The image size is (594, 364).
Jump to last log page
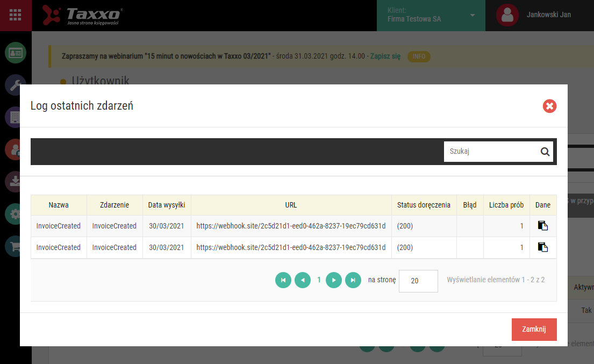[353, 280]
